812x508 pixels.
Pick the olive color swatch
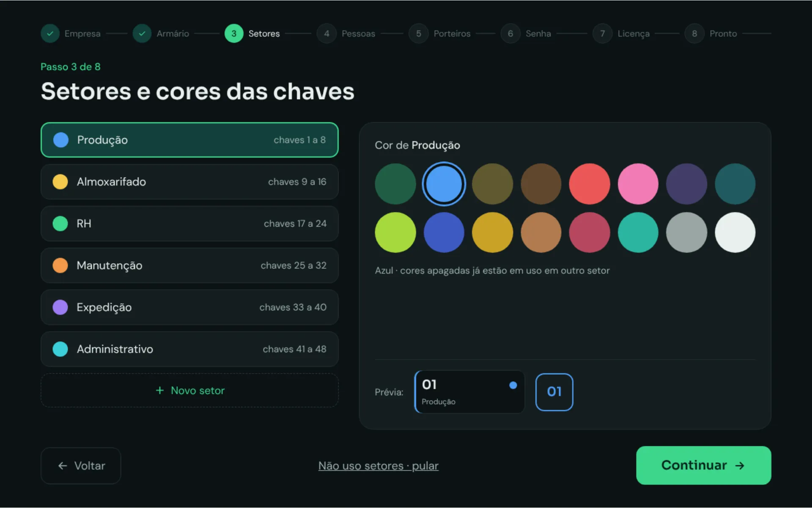492,184
